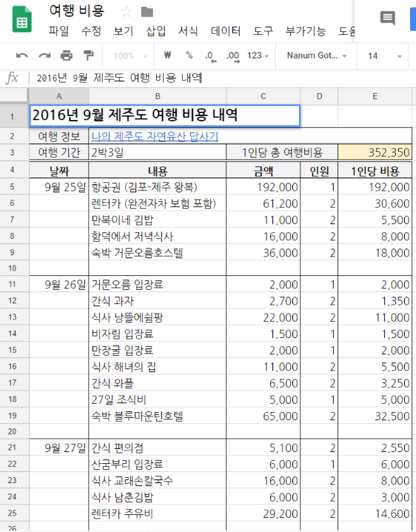416x532 pixels.
Task: Select the 9월 27일 date cell
Action: tap(59, 448)
